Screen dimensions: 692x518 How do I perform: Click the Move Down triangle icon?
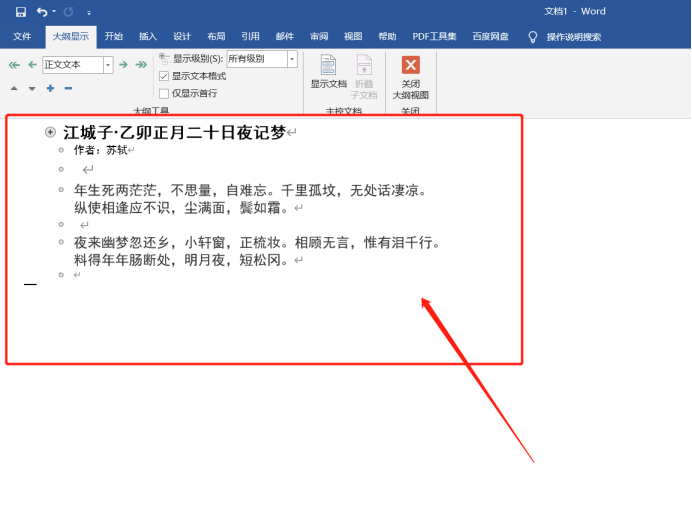32,88
